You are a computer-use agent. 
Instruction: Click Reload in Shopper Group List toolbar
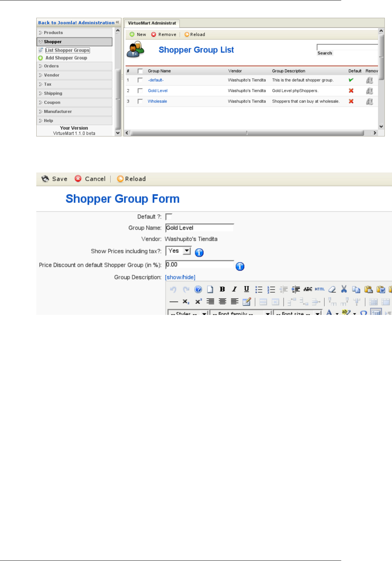[x=195, y=34]
